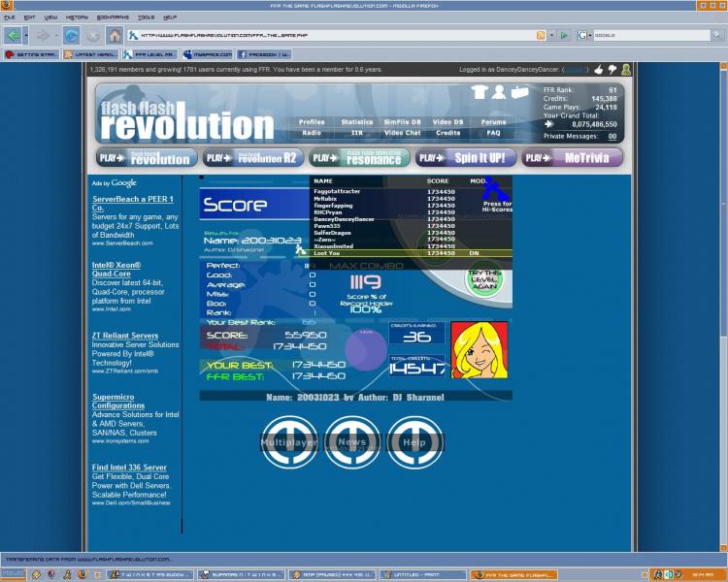Open the Bookmarks menu
Screen dimensions: 728x582
pyautogui.click(x=113, y=17)
